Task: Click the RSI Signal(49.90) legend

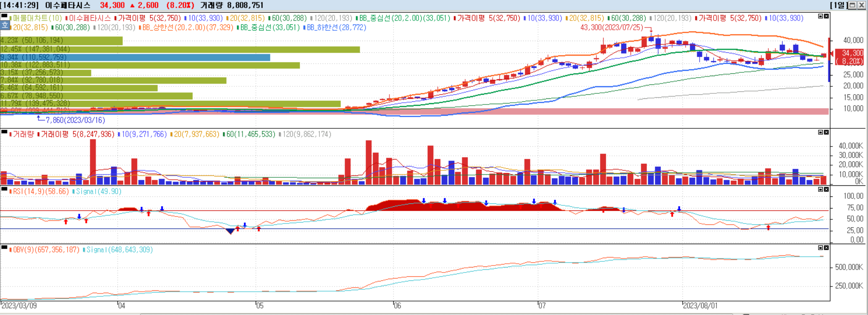Action: click(x=97, y=192)
